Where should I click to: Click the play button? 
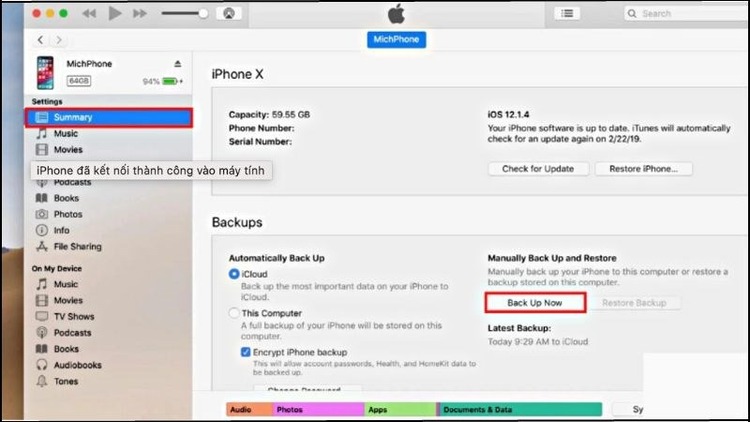(115, 13)
